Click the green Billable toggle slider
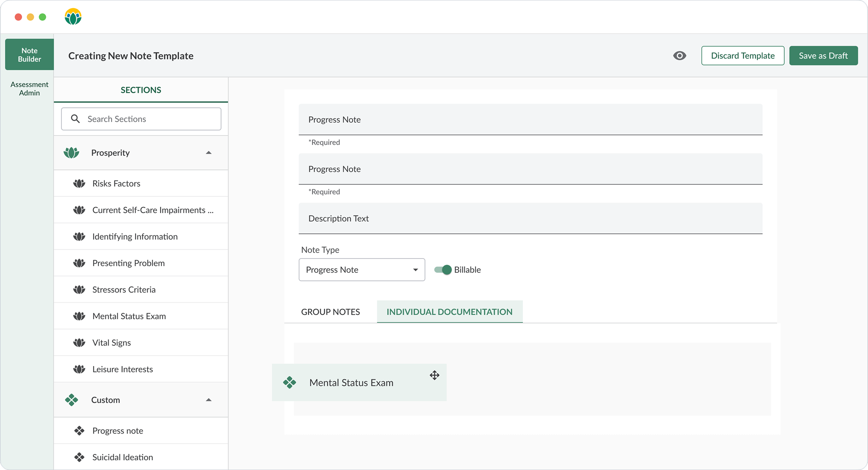Image resolution: width=868 pixels, height=470 pixels. (x=443, y=269)
